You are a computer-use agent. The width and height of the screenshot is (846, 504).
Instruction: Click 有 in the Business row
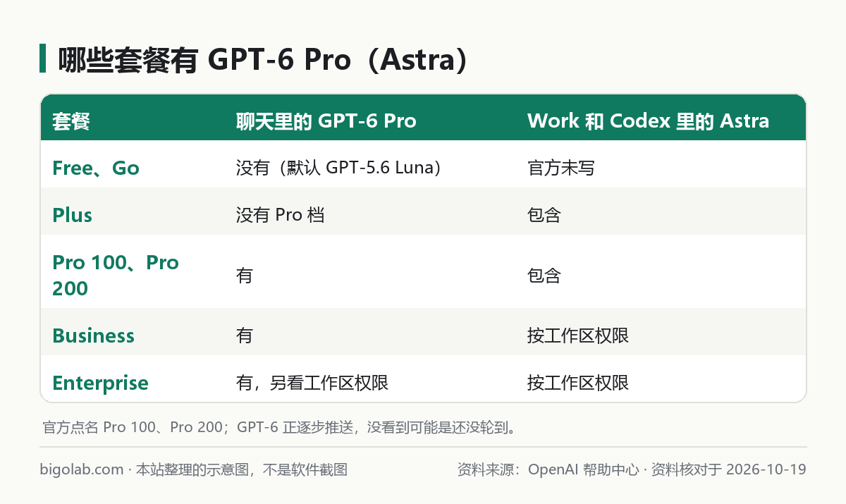tap(244, 336)
